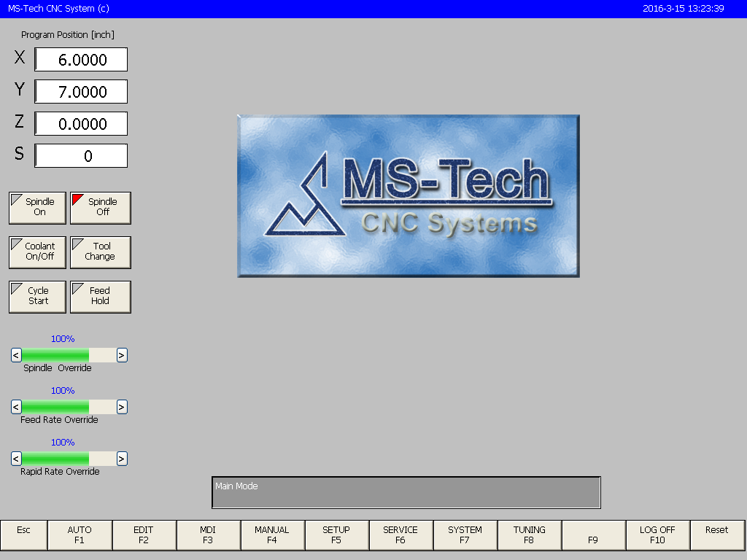Open SETUP F5 screen
The height and width of the screenshot is (560, 747).
tap(336, 534)
